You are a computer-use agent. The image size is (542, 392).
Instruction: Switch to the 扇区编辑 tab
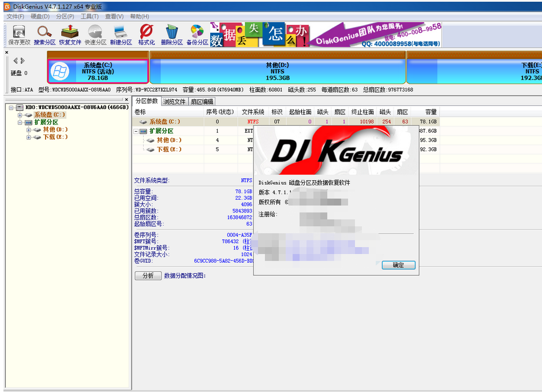click(202, 102)
